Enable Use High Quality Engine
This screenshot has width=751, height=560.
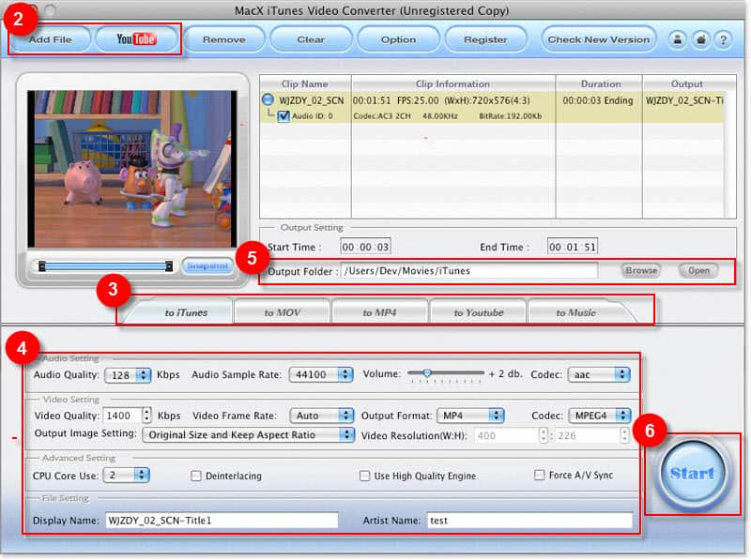click(x=365, y=476)
